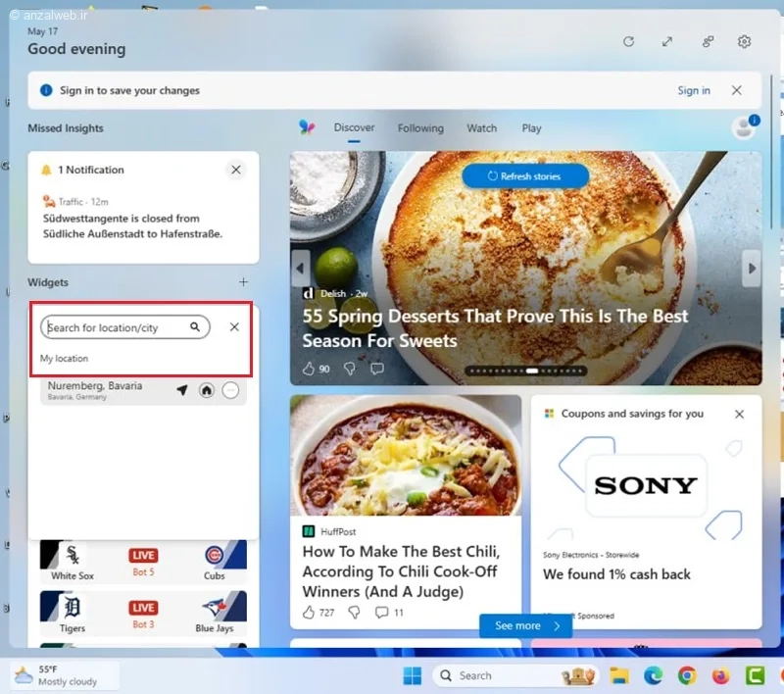Switch to the Following tab
The width and height of the screenshot is (784, 694).
pos(420,128)
